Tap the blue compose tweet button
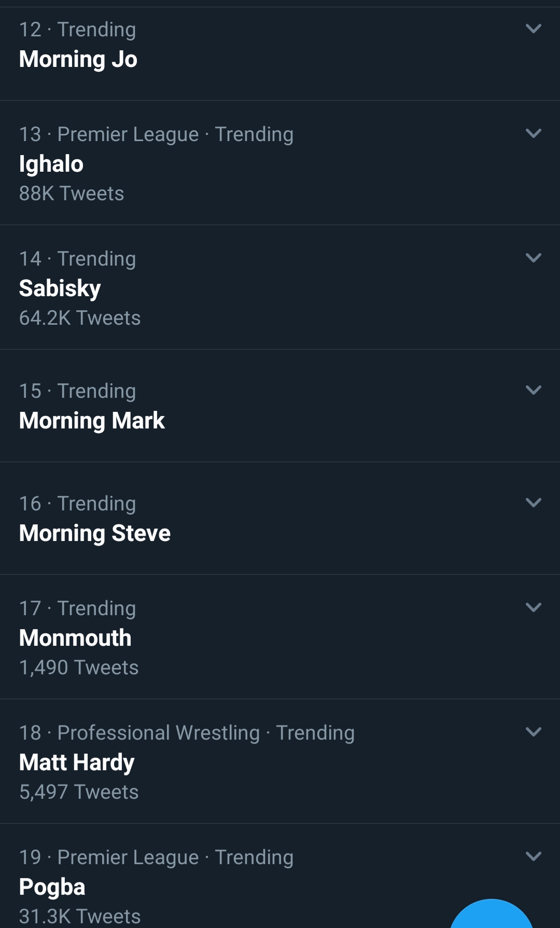The width and height of the screenshot is (560, 928). [491, 918]
